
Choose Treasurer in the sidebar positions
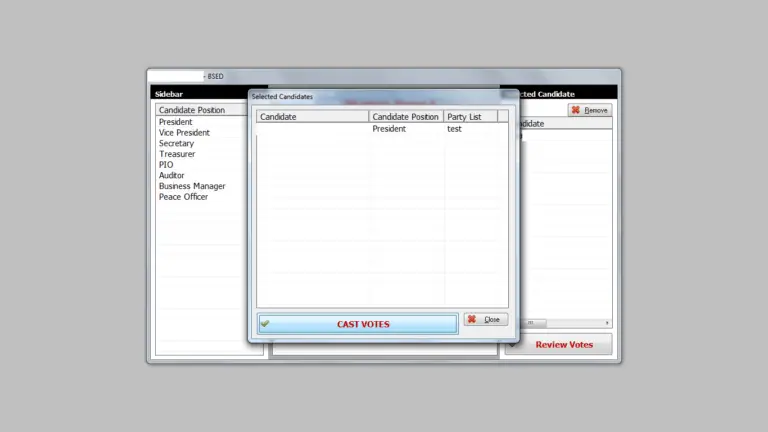click(177, 154)
